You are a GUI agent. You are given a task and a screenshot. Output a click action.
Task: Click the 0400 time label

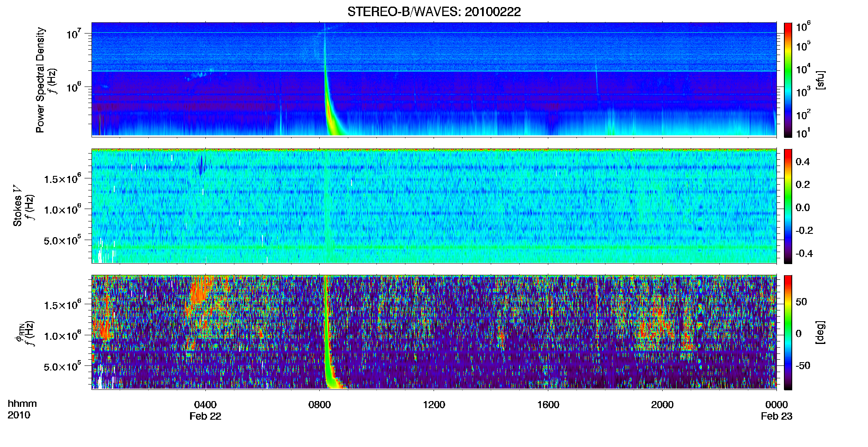coord(205,405)
